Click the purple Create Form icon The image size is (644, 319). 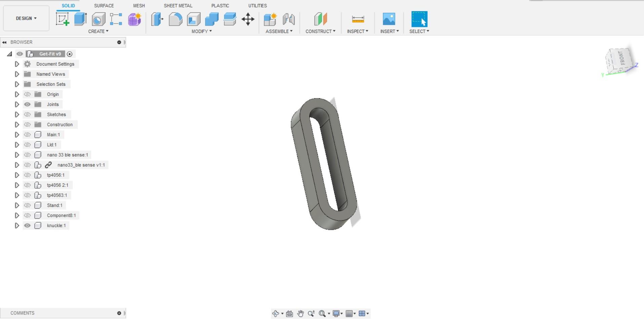[x=135, y=19]
